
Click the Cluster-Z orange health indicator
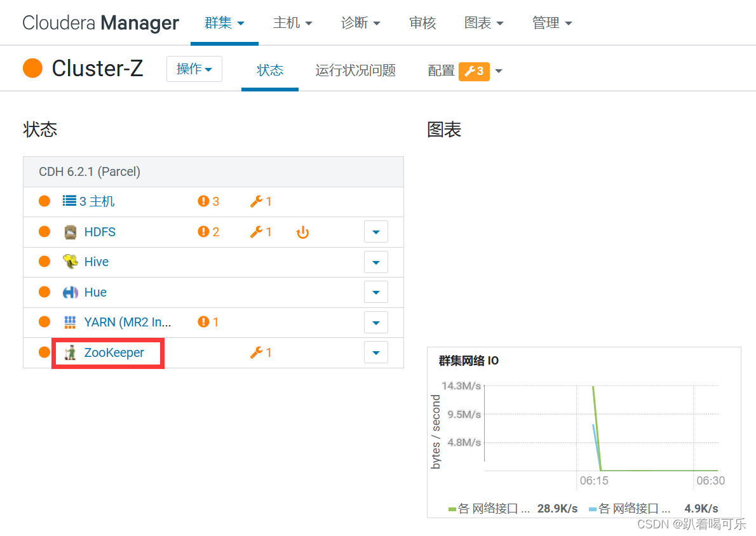33,68
